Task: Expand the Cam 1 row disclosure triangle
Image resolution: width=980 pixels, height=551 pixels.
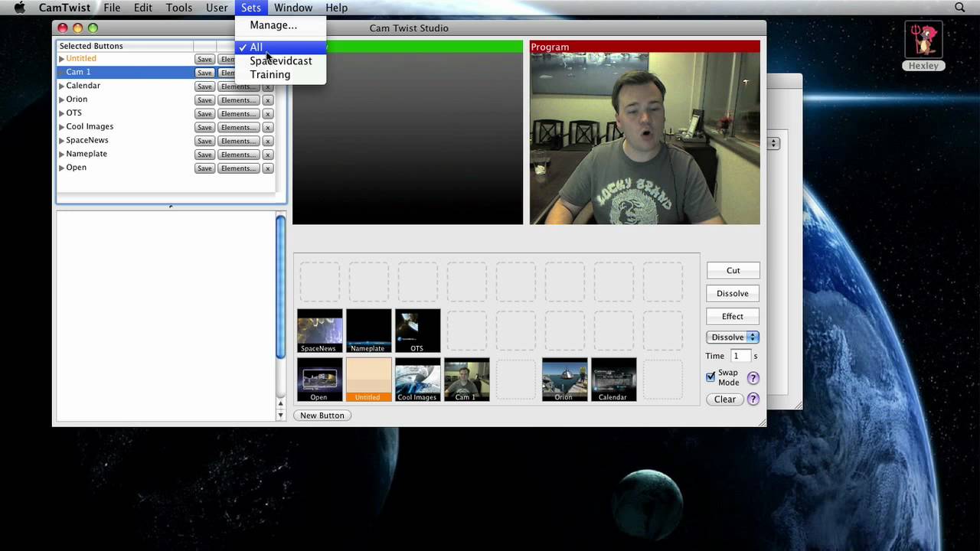Action: point(61,72)
